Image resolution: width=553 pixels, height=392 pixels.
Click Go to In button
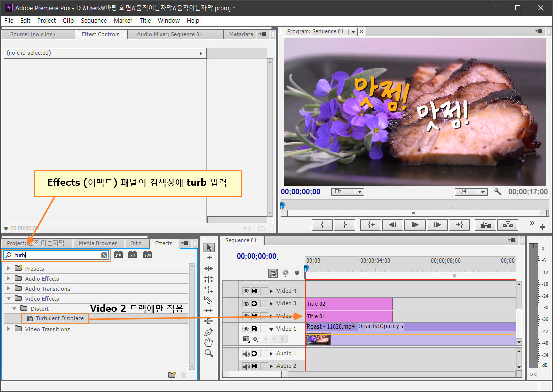coord(371,225)
